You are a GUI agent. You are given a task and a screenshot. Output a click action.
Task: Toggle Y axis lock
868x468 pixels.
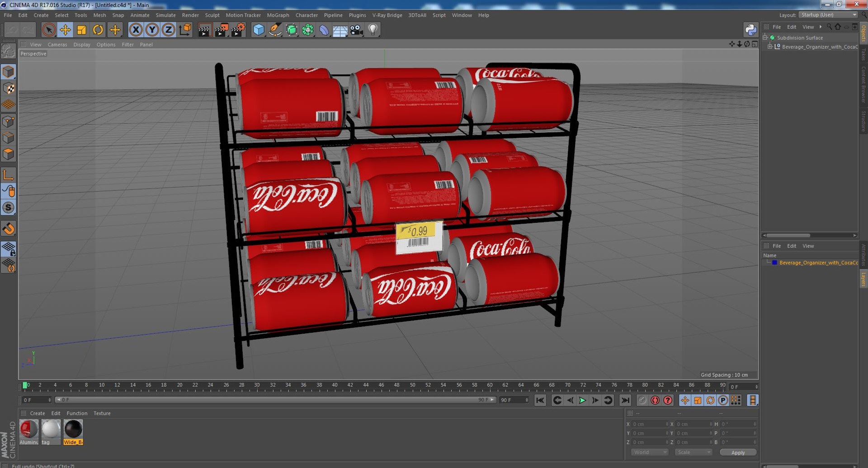tap(152, 30)
